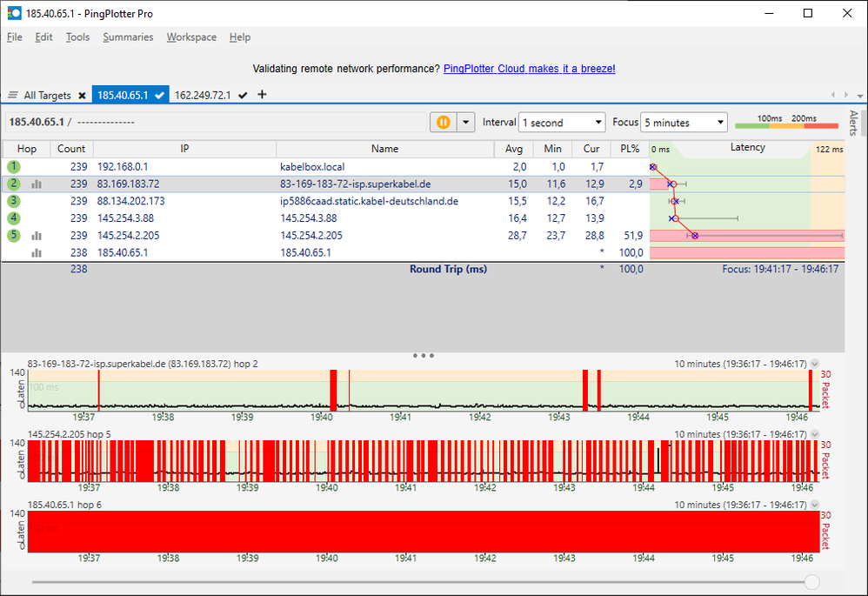The image size is (868, 596).
Task: Click the hop 2 timeline graph at 19:41
Action: [x=401, y=390]
